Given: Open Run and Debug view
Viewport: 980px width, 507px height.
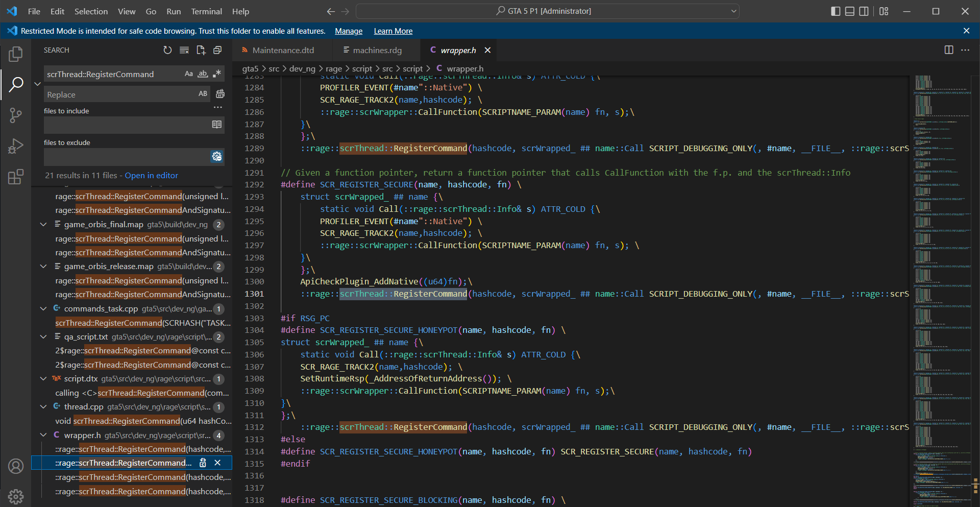Looking at the screenshot, I should tap(15, 146).
